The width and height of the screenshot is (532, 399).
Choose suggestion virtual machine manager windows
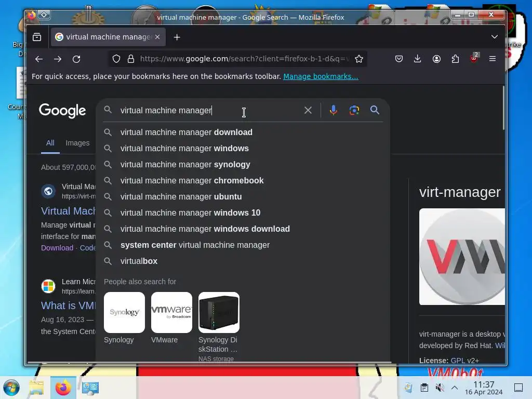(243, 148)
